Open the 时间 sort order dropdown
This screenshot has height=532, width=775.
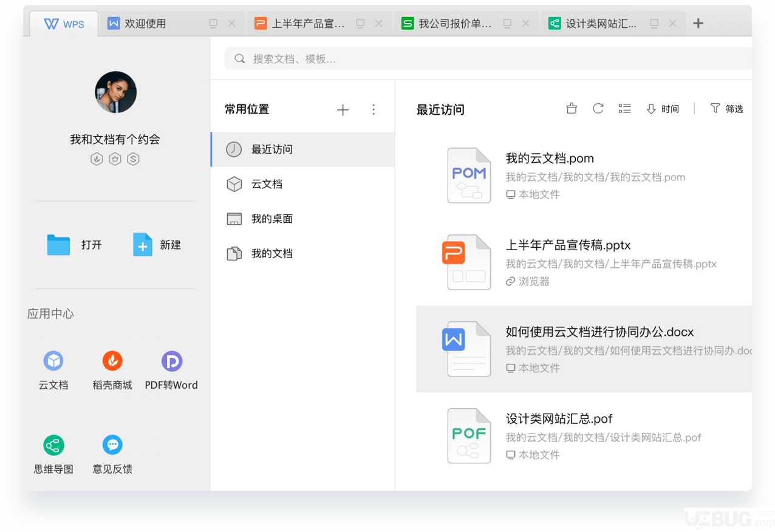[662, 108]
